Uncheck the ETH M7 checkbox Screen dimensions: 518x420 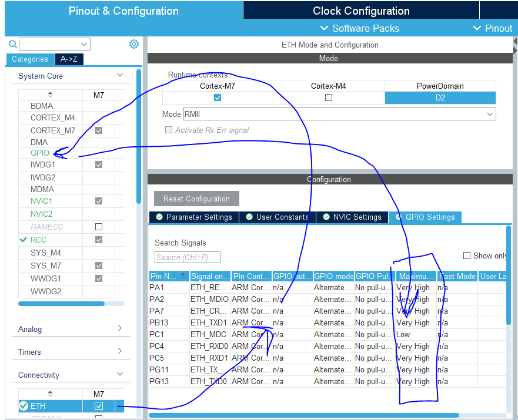coord(98,406)
